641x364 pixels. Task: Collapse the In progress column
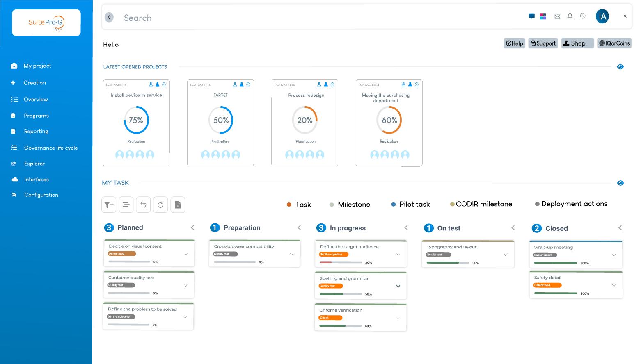(x=406, y=227)
